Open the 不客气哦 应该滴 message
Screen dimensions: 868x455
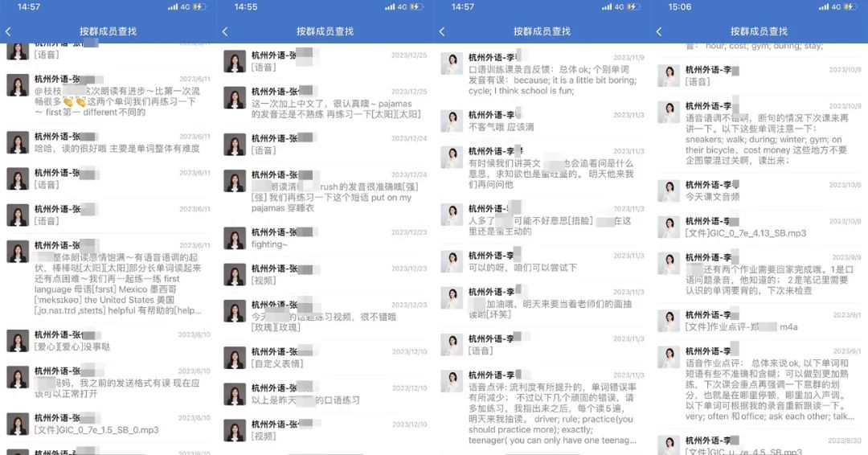[542, 121]
